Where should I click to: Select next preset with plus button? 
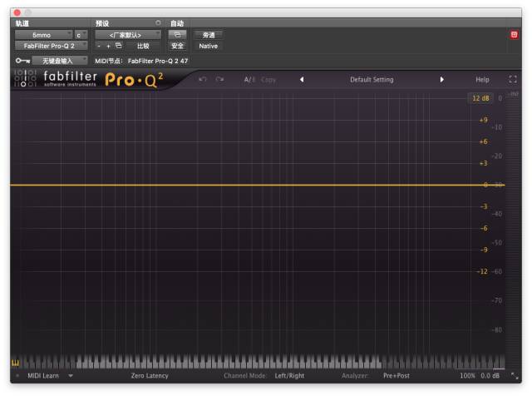coord(108,46)
